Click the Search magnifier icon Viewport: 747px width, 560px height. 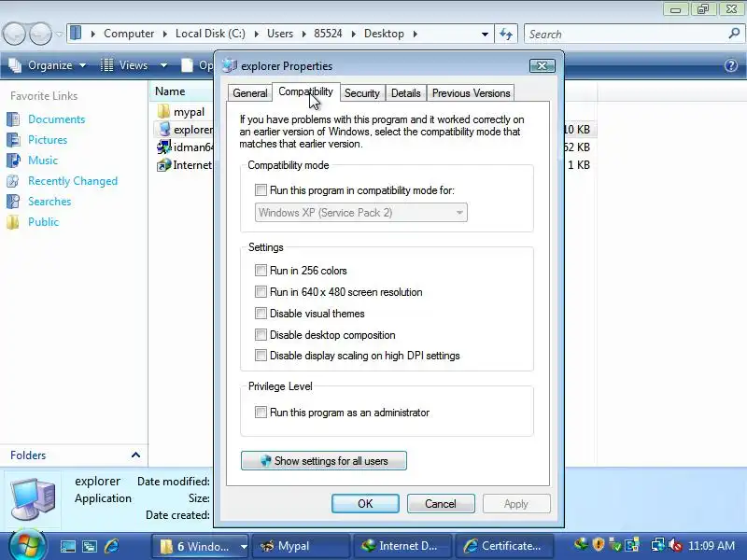[x=734, y=34]
